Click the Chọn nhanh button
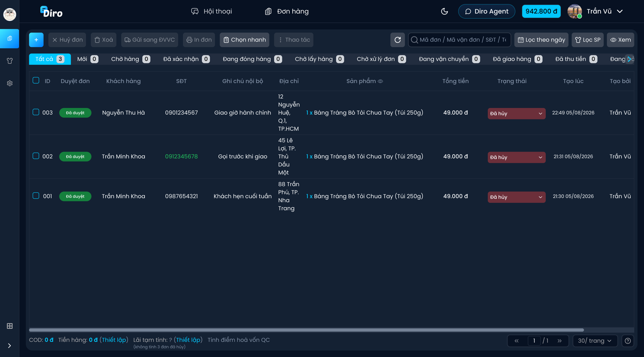Image resolution: width=644 pixels, height=357 pixels. pyautogui.click(x=245, y=40)
